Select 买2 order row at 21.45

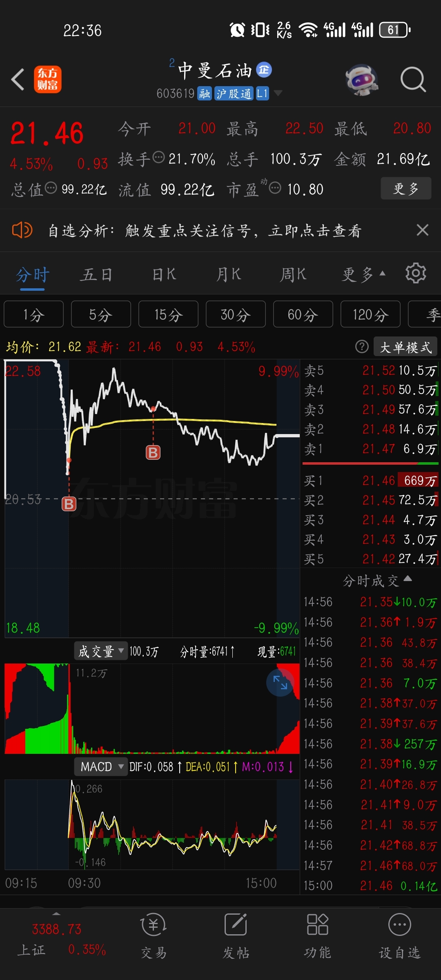pos(370,500)
